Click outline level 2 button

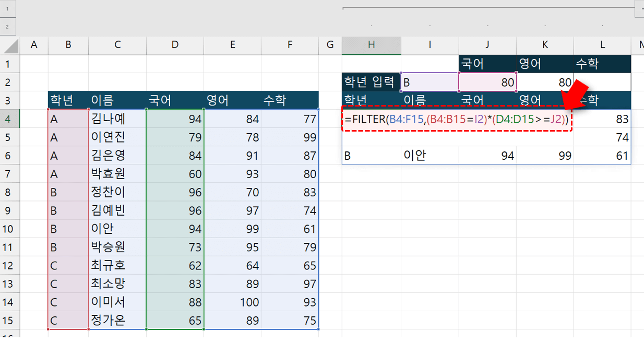click(x=7, y=27)
